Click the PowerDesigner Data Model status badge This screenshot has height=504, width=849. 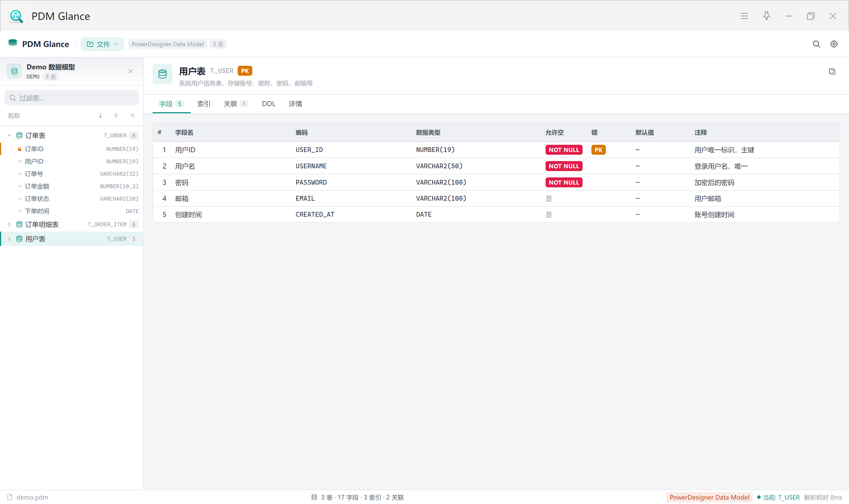[709, 497]
